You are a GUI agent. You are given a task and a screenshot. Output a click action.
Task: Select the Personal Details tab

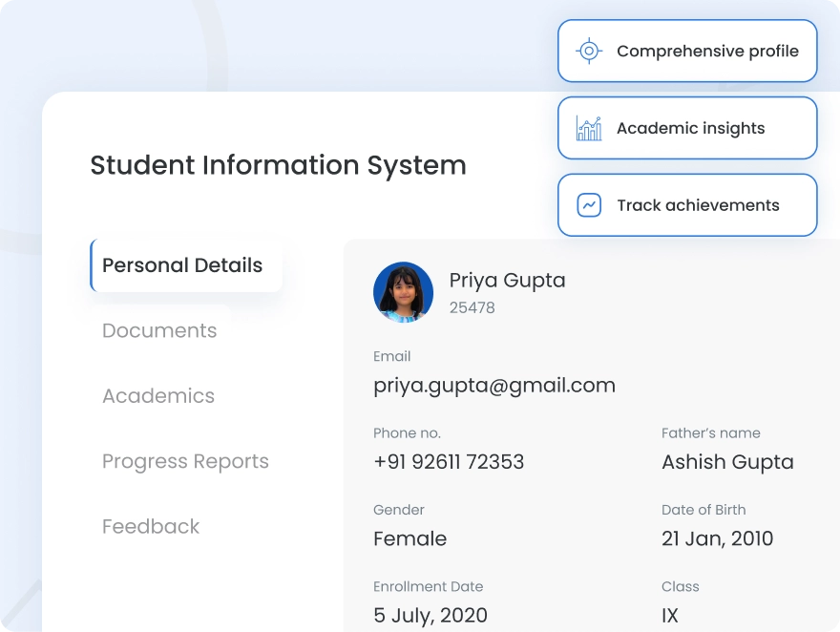(182, 265)
